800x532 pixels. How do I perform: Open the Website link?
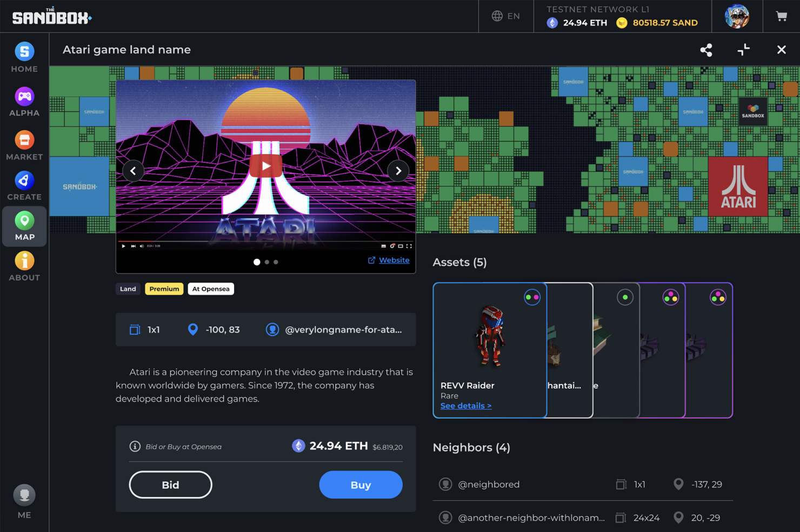(x=394, y=260)
